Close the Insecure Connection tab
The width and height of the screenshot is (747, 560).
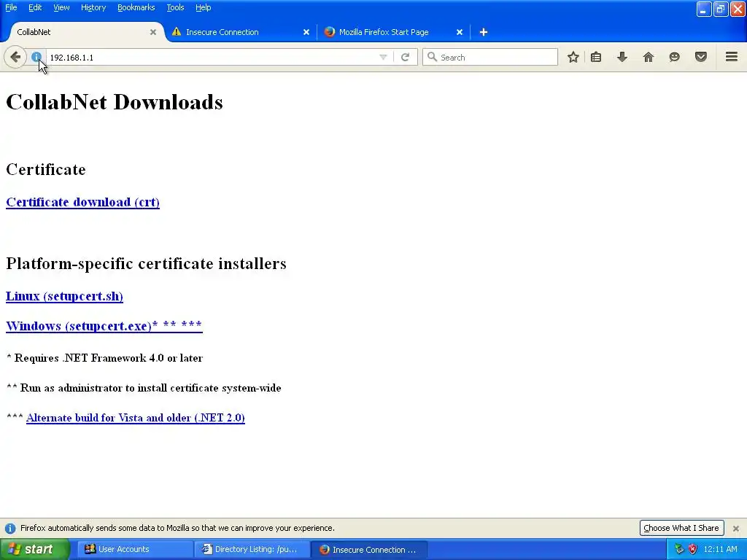306,32
